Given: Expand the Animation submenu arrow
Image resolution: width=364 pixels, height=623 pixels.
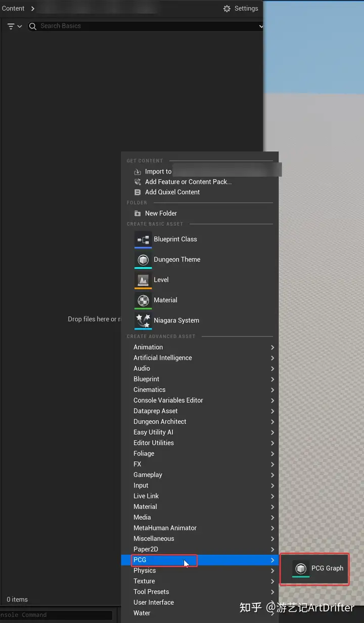Looking at the screenshot, I should 272,347.
